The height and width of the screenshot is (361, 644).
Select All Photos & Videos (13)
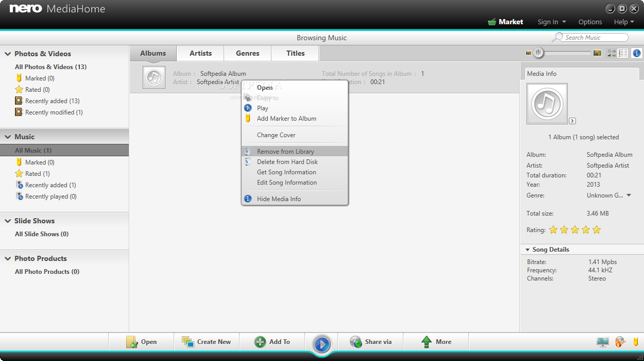(x=50, y=67)
